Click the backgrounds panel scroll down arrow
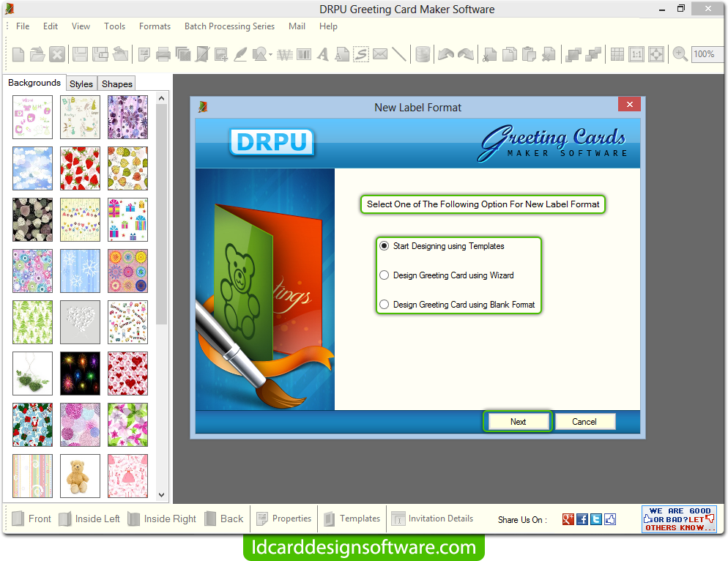 coord(163,495)
